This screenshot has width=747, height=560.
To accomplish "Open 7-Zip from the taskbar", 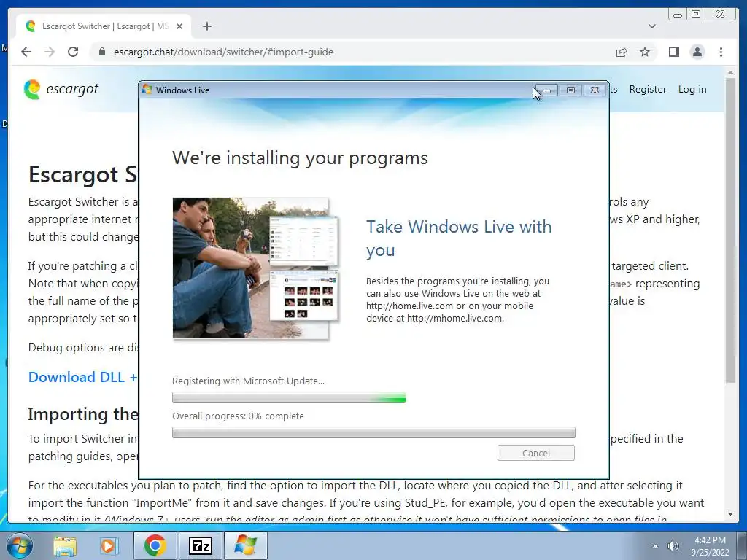I will click(200, 545).
